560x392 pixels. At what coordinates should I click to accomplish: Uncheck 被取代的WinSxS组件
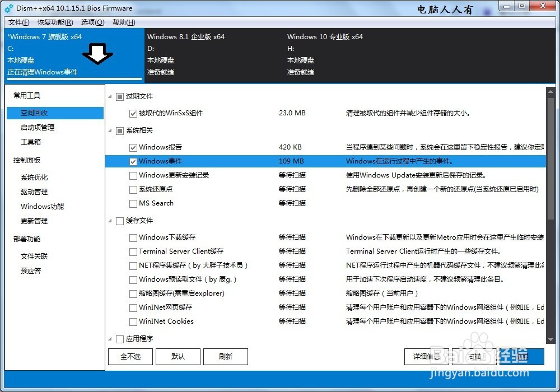[x=133, y=114]
